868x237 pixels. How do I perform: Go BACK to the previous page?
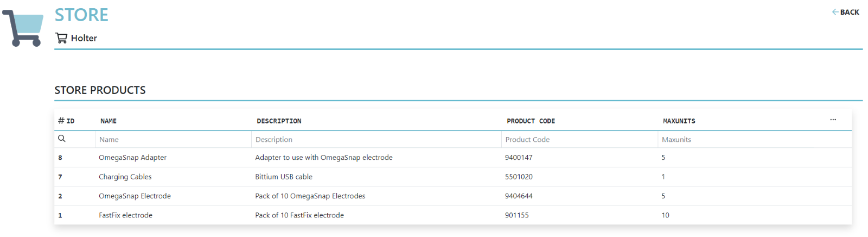click(846, 12)
